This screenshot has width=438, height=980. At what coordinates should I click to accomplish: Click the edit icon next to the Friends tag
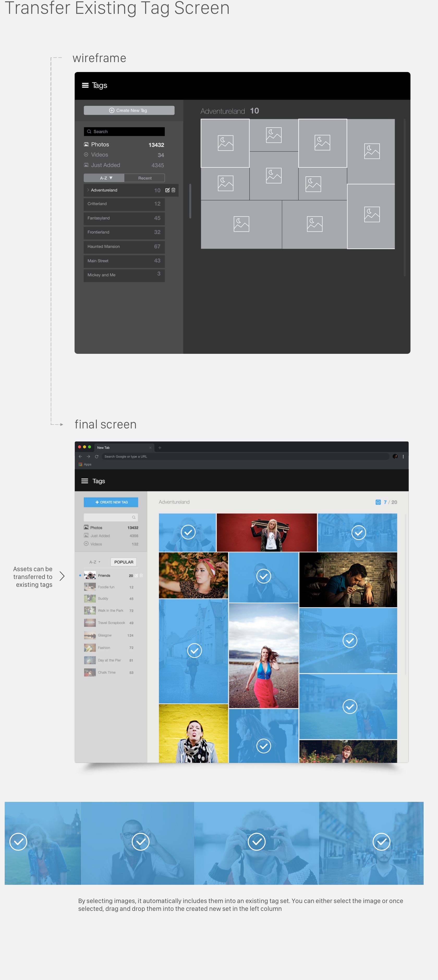coord(136,576)
